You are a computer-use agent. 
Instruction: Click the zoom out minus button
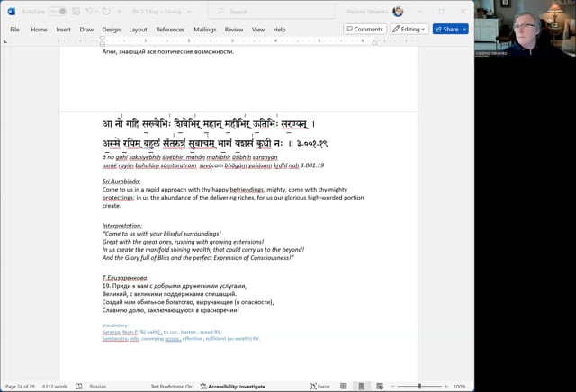pos(392,386)
